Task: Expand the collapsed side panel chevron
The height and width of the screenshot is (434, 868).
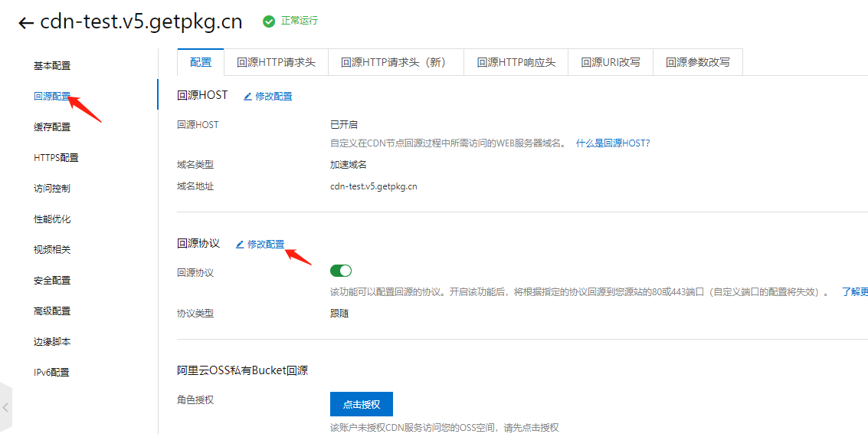Action: pyautogui.click(x=5, y=407)
